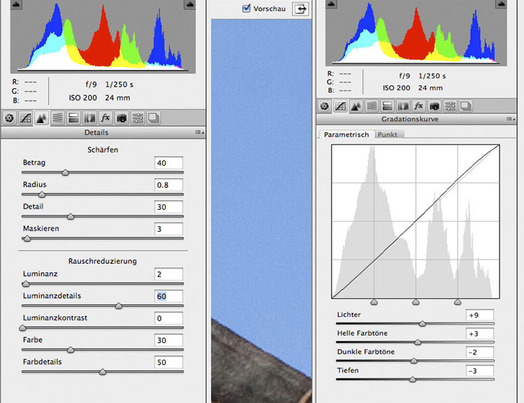524x403 pixels.
Task: Open Split Toning tab icon in left panel
Action: click(x=74, y=118)
